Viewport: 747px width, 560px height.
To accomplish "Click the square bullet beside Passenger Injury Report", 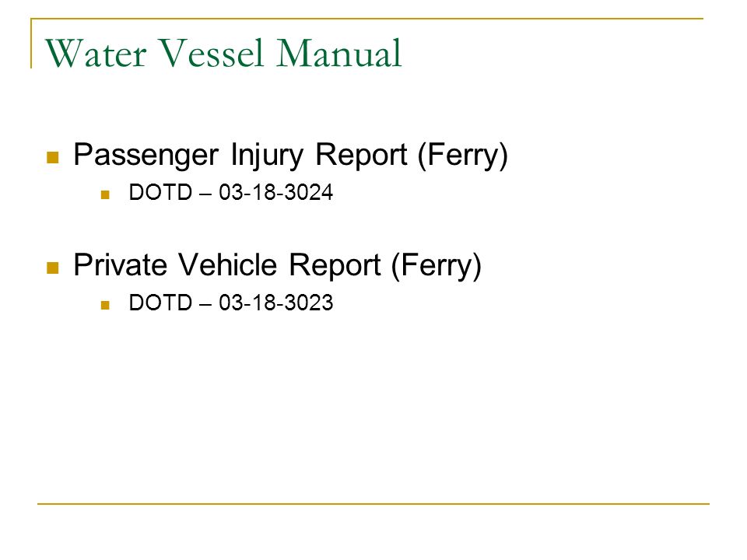I will pos(52,157).
